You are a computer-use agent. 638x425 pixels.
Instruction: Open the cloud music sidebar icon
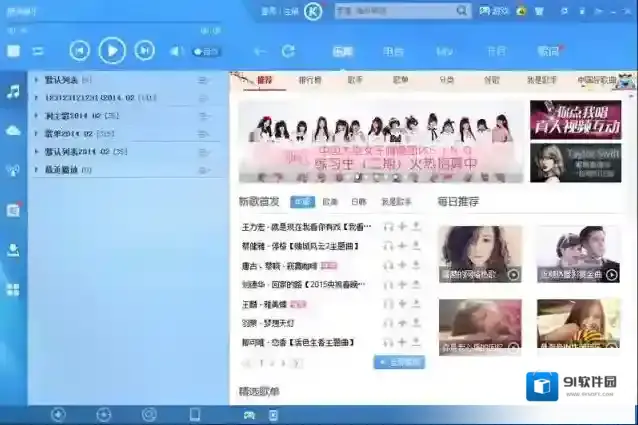click(13, 130)
